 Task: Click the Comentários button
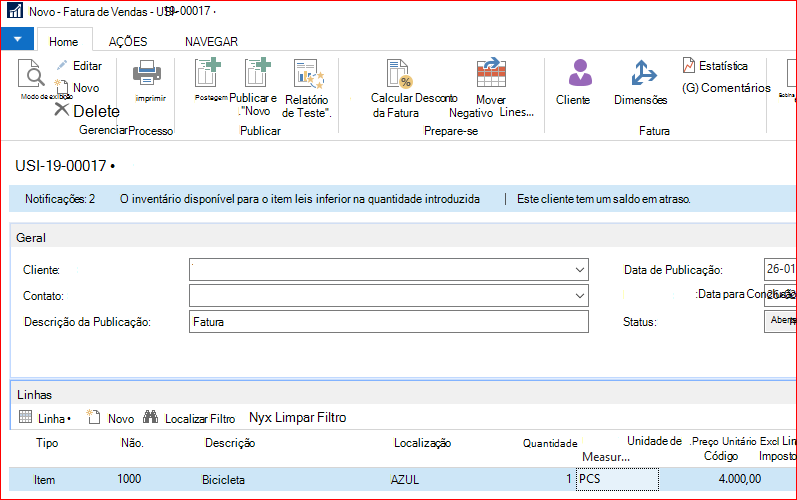[726, 88]
